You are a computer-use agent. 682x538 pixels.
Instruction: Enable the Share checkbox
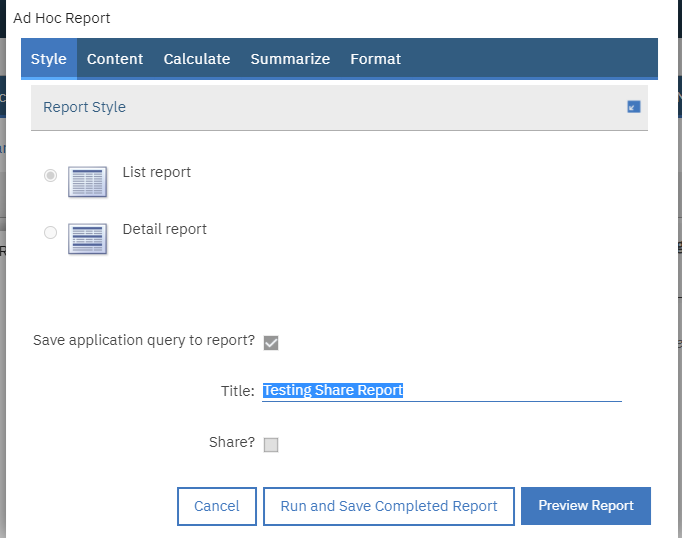coord(271,445)
